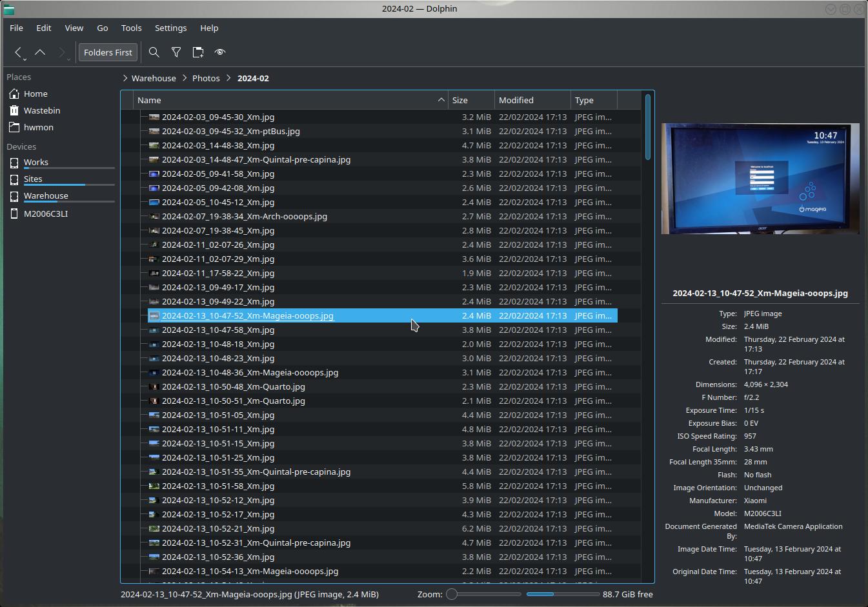868x607 pixels.
Task: Select file 2024-02-13_10-50-48_Xm-Quarto.jpg
Action: point(233,386)
